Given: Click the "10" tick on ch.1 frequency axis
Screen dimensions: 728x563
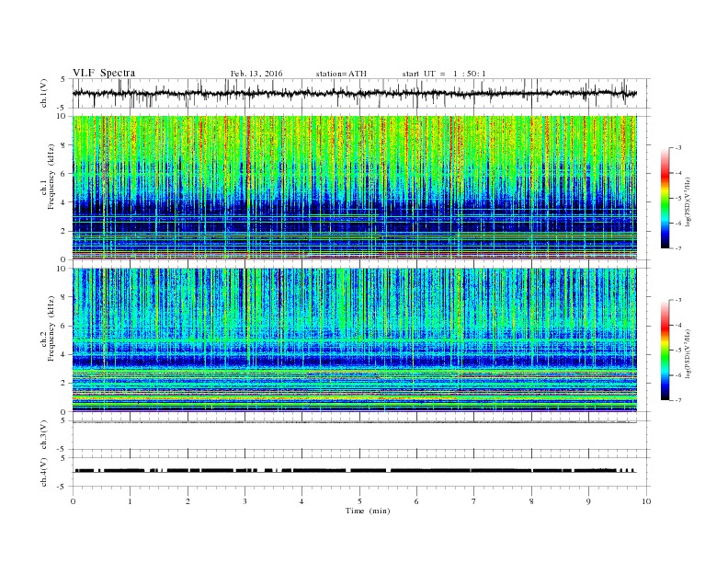Looking at the screenshot, I should (62, 116).
